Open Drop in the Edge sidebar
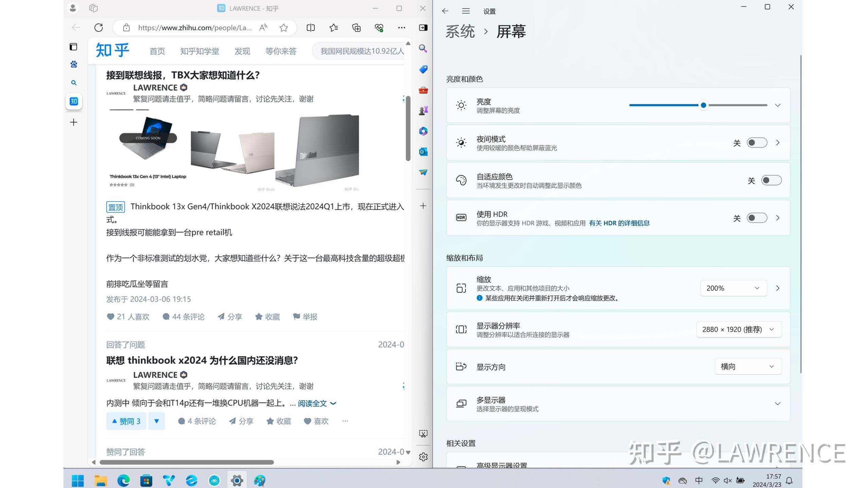Viewport: 868px width, 488px height. tap(423, 172)
